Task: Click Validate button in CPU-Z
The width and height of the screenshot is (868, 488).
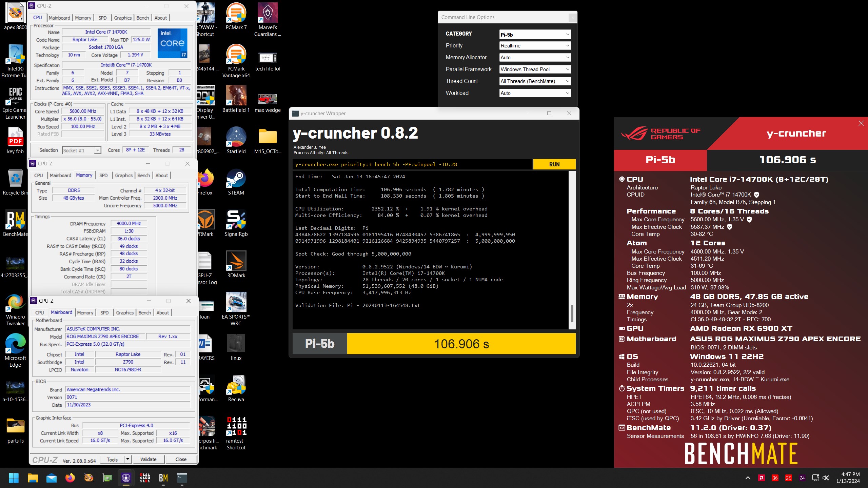Action: [149, 459]
